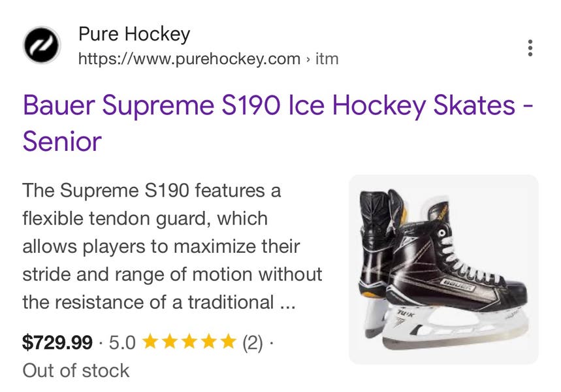Screen dimensions: 561x392
Task: Click the (2) review count
Action: pyautogui.click(x=252, y=342)
